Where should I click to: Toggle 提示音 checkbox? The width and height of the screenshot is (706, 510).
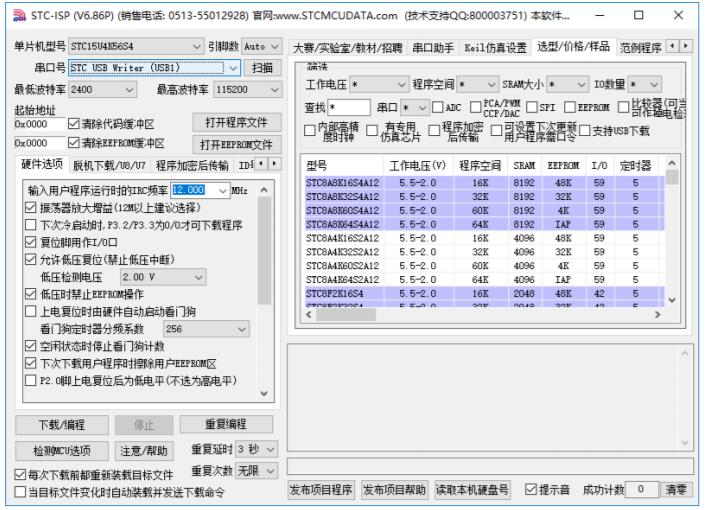(x=531, y=489)
